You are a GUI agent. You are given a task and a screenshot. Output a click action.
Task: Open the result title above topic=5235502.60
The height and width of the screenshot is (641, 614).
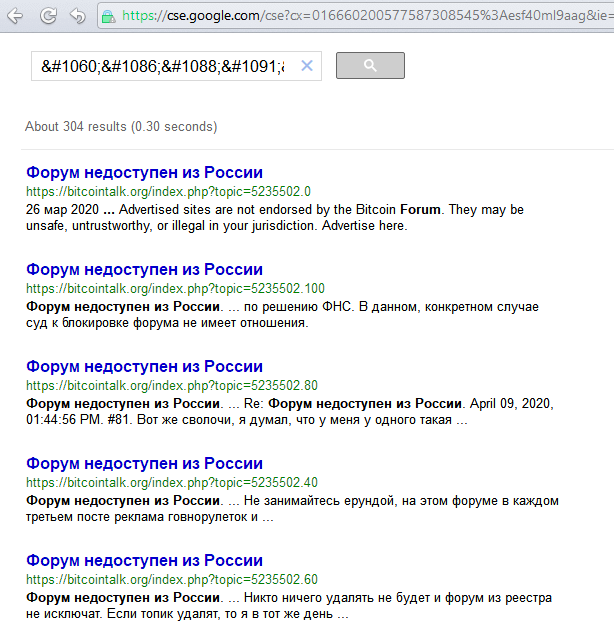[x=144, y=560]
